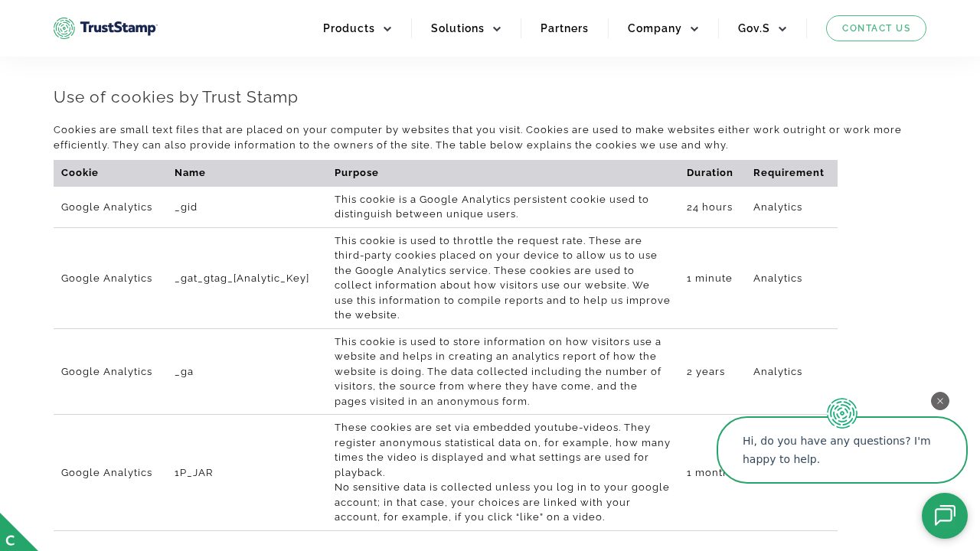Select Partners in the navigation bar

pyautogui.click(x=564, y=28)
